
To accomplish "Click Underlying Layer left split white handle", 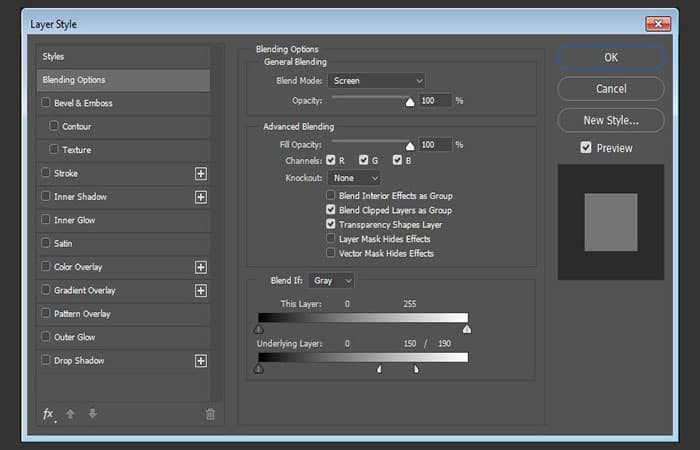I will click(x=379, y=369).
